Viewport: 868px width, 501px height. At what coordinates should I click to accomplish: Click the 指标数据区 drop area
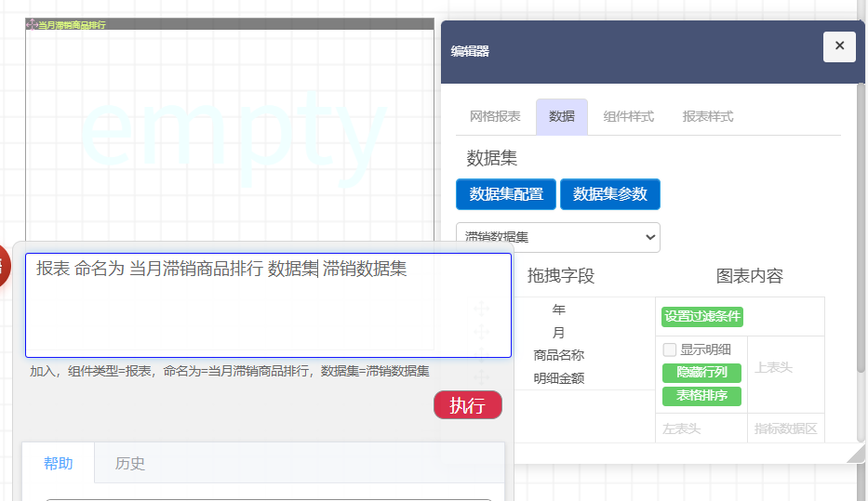point(785,428)
